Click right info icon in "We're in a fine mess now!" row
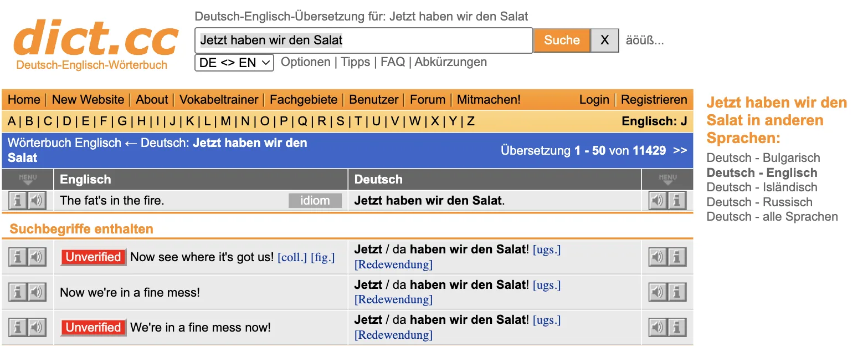Screen dimensions: 868x346 pos(677,327)
